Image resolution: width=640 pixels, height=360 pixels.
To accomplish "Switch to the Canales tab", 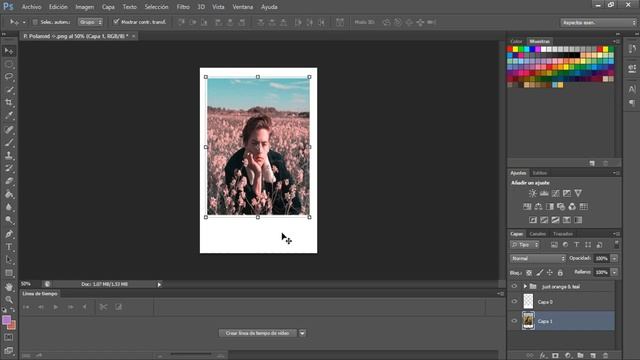I will [538, 234].
